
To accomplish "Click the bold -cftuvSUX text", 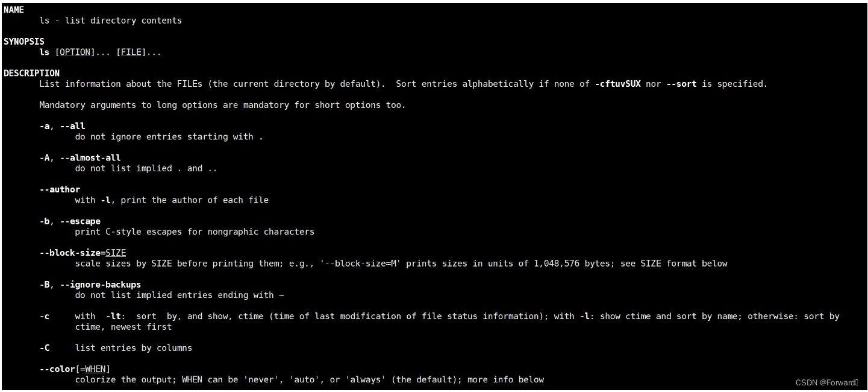I will (x=617, y=84).
